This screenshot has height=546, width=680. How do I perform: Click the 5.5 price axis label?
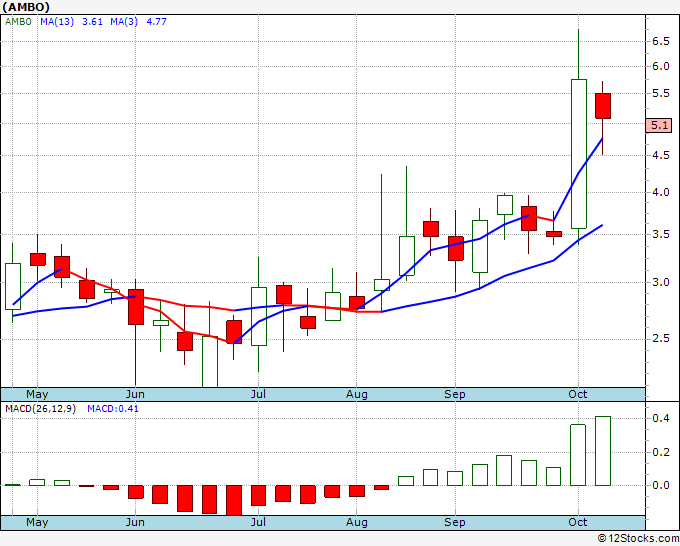tap(660, 94)
